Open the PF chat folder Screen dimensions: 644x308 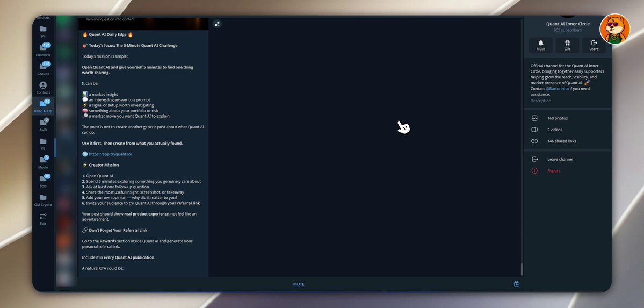click(x=43, y=32)
